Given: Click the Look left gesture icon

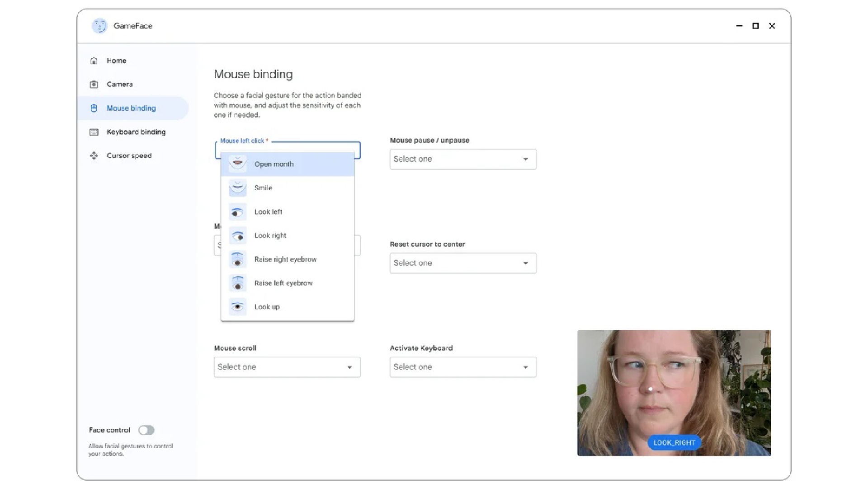Looking at the screenshot, I should 237,211.
